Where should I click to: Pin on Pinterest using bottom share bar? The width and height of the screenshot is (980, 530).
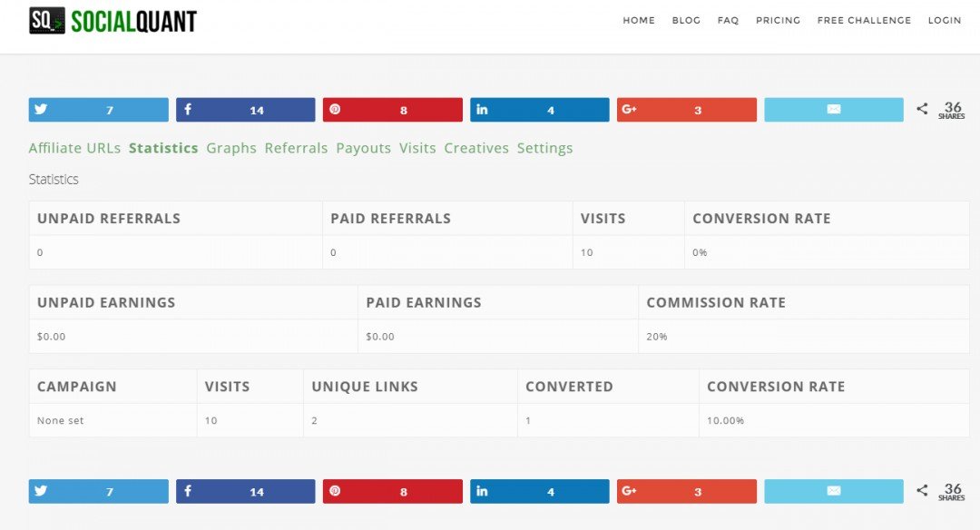click(393, 491)
